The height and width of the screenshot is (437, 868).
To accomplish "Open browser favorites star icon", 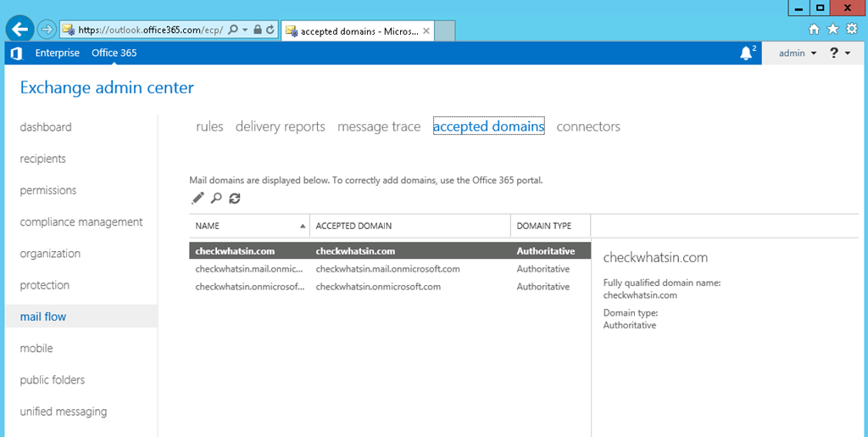I will [832, 30].
